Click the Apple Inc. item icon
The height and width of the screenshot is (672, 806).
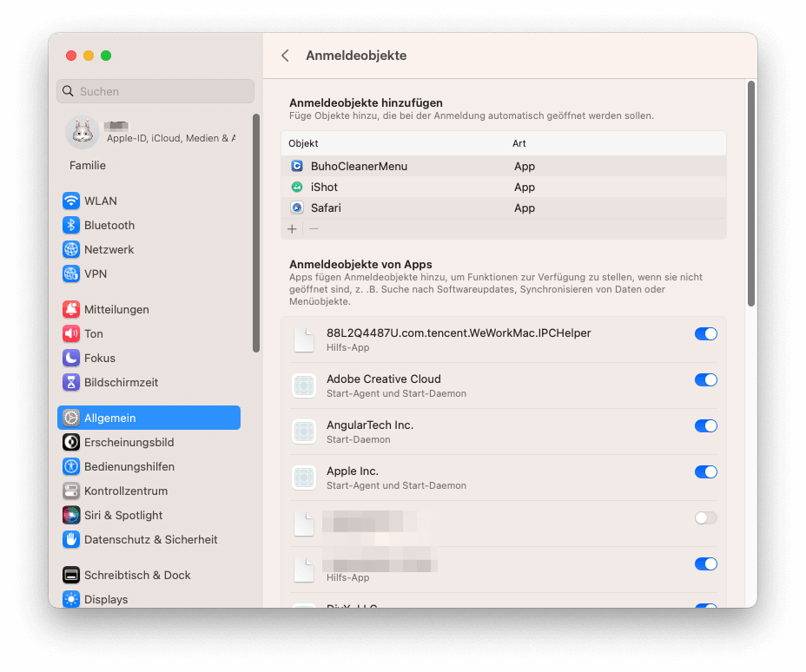(304, 478)
